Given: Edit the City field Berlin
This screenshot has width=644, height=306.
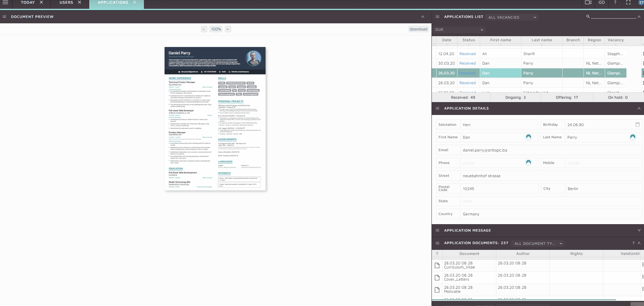Looking at the screenshot, I should (x=603, y=189).
